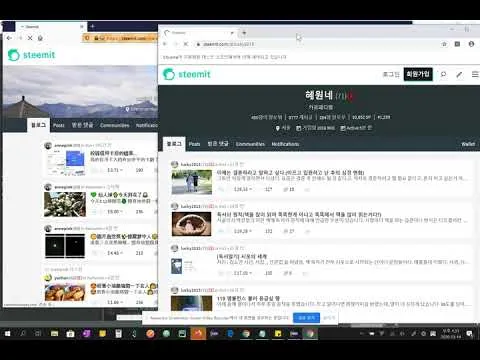Screen dimensions: 480x360
Task: Open the food photo thumbnail in left window
Action: click(65, 293)
